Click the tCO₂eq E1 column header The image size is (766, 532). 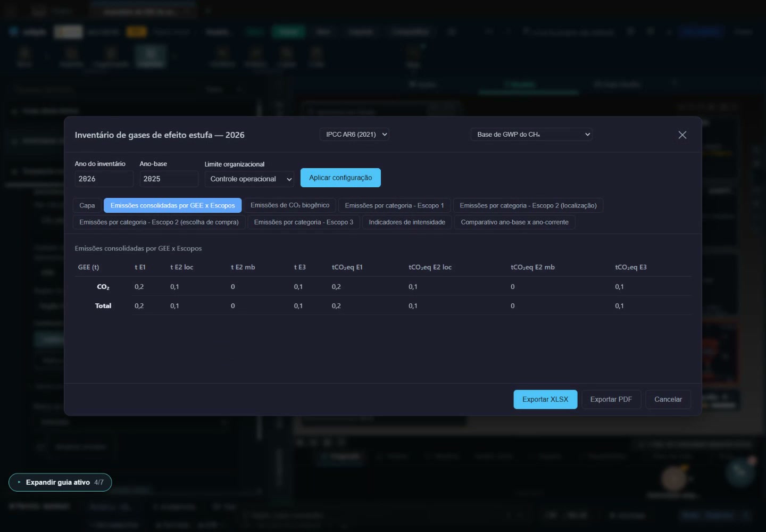pyautogui.click(x=347, y=267)
